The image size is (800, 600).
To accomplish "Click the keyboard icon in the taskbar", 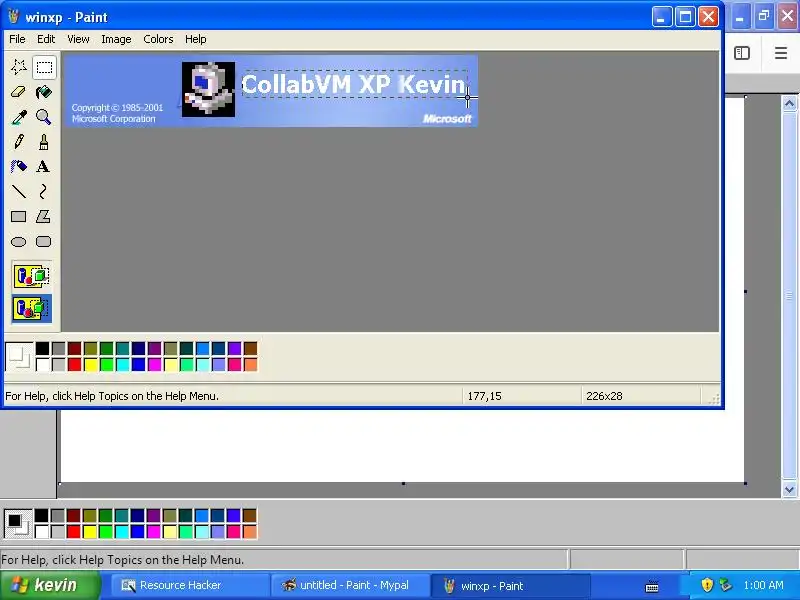I will (x=652, y=586).
